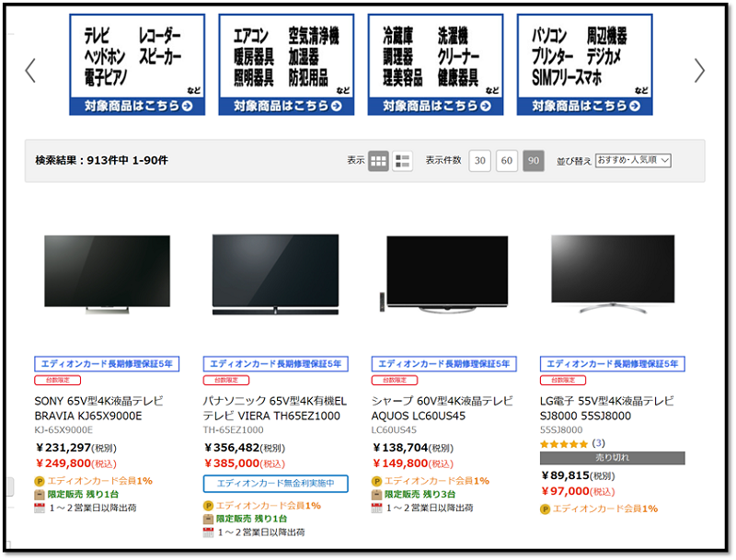Show 90 items per page

click(x=534, y=161)
